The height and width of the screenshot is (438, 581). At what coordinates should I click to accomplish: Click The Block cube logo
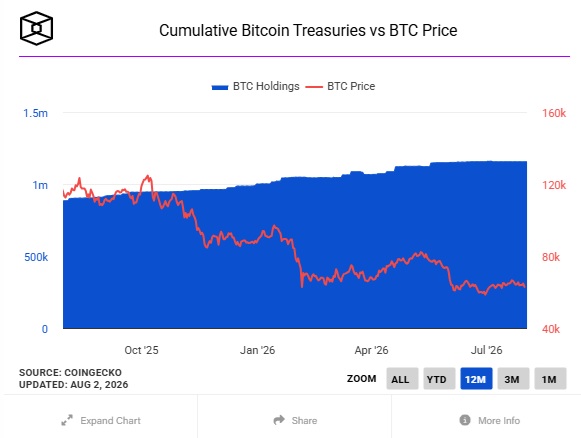36,28
